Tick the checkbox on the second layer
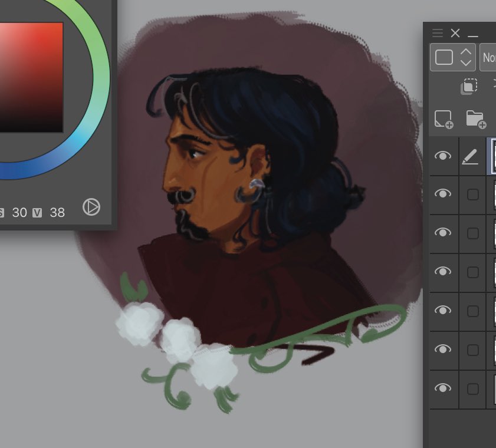The width and height of the screenshot is (496, 448). point(472,195)
